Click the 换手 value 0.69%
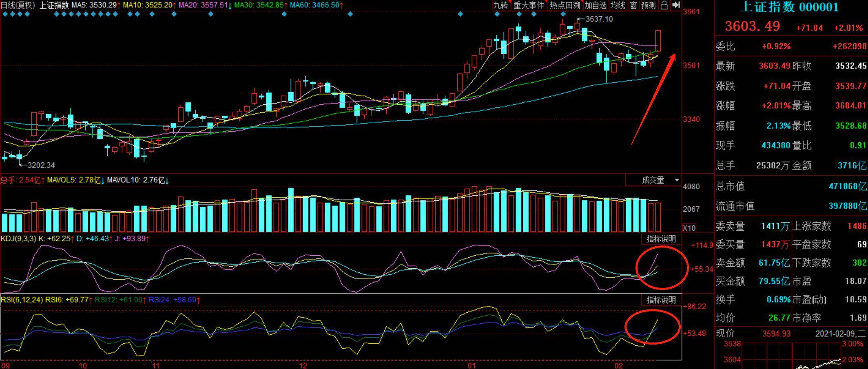 pos(778,300)
